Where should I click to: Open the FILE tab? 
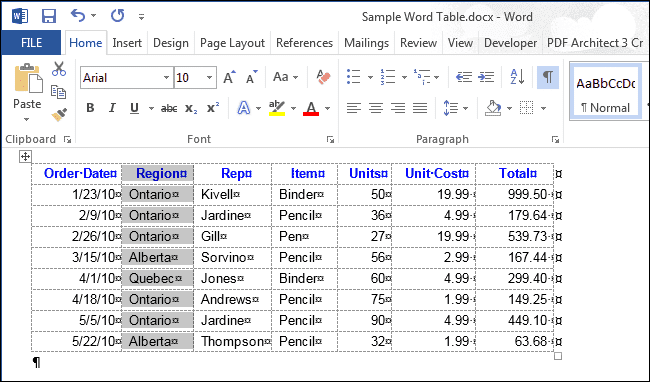(31, 43)
